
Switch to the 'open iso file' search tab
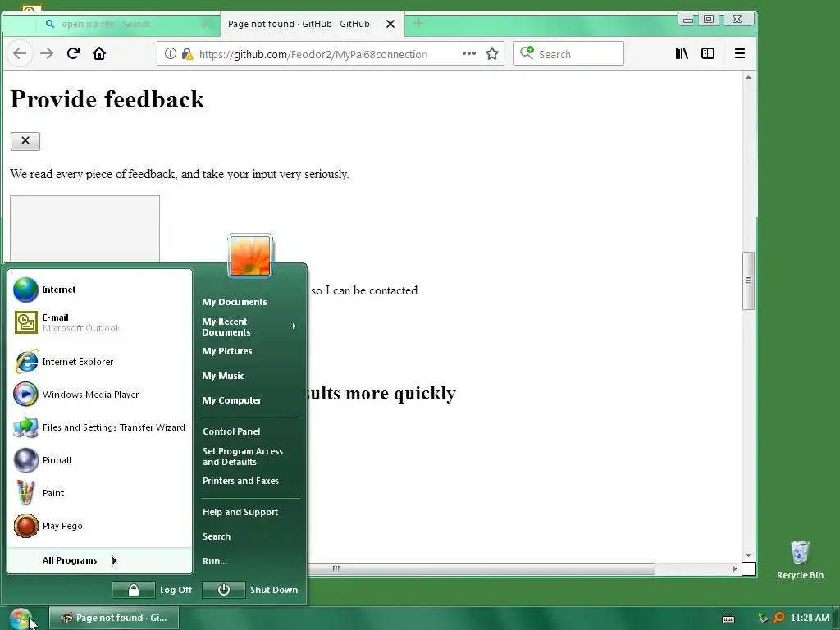[127, 24]
